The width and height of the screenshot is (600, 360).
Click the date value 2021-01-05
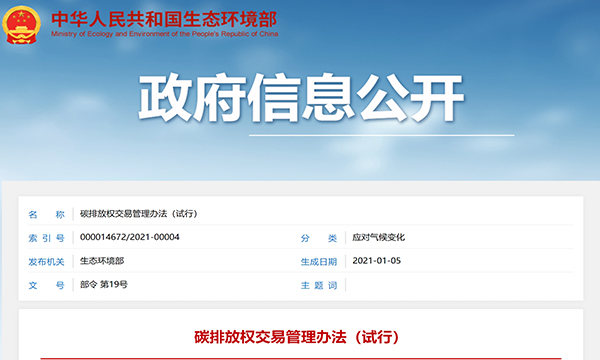tap(377, 261)
